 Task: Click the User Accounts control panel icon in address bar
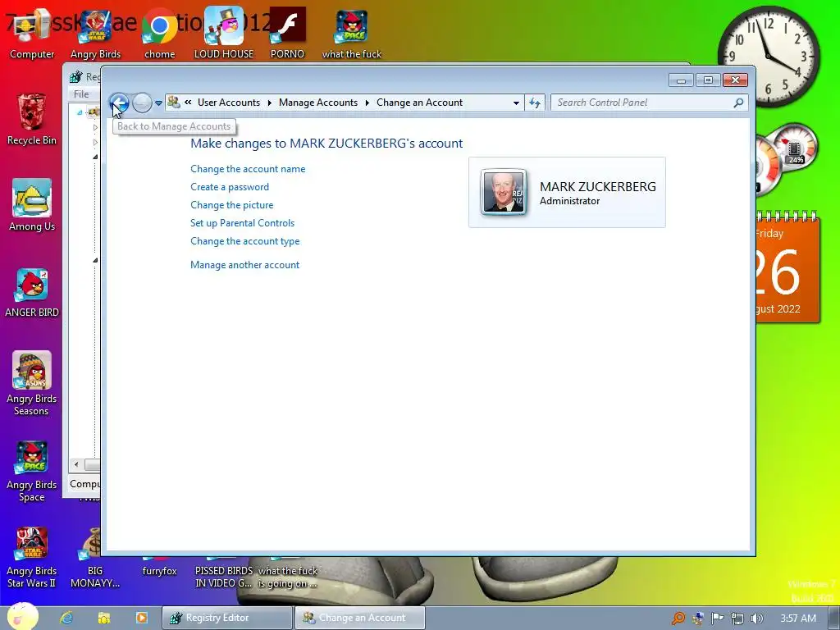click(174, 102)
